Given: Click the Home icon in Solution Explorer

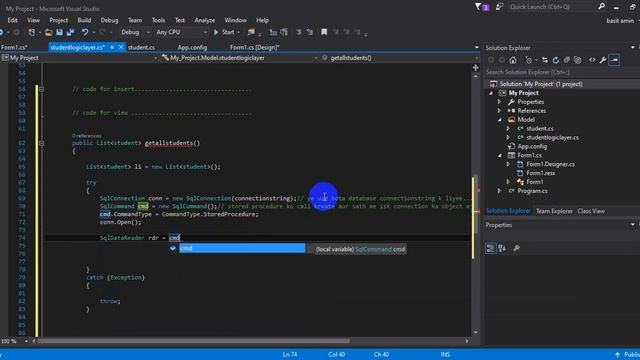Looking at the screenshot, I should tap(513, 60).
